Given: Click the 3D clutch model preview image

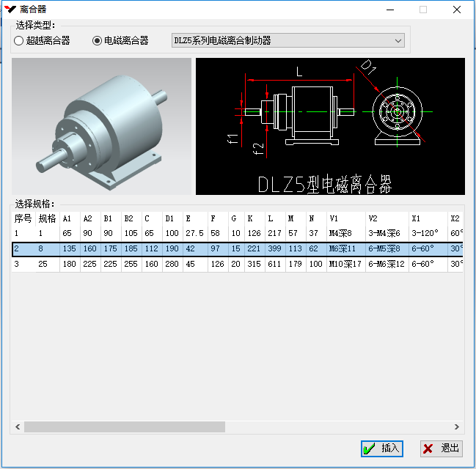Looking at the screenshot, I should pyautogui.click(x=101, y=126).
